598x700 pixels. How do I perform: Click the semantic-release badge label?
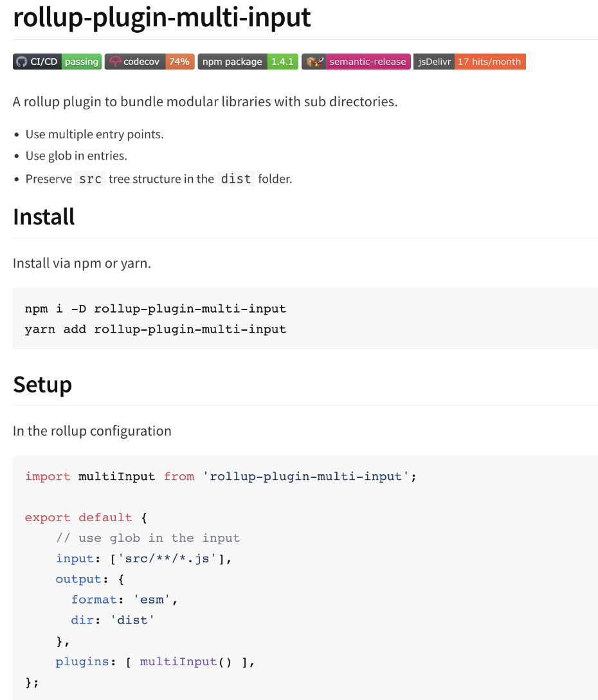(x=368, y=62)
